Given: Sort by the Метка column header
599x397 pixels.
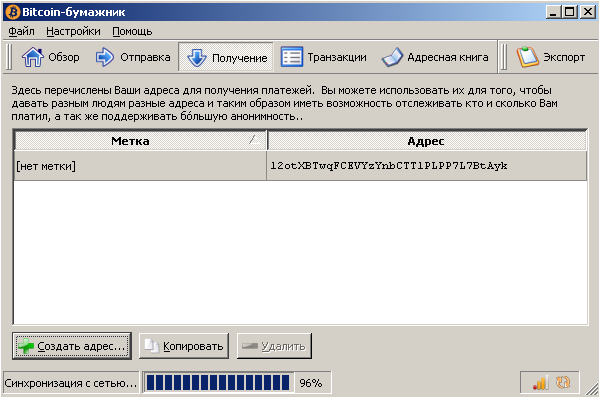Looking at the screenshot, I should [x=140, y=141].
